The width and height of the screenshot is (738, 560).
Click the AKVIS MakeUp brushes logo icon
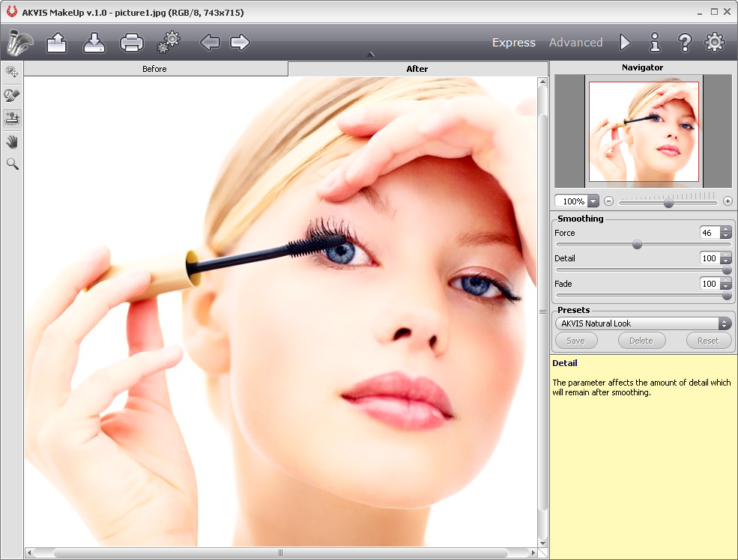(x=19, y=43)
